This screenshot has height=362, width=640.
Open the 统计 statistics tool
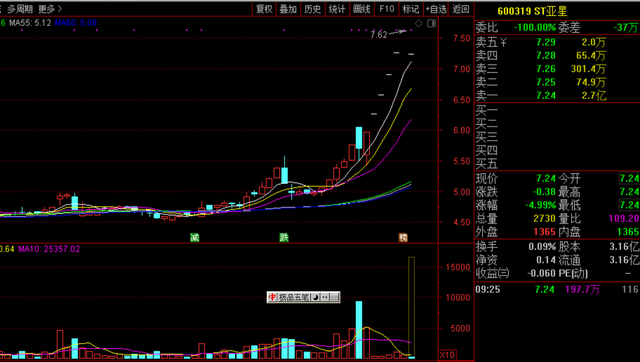[337, 9]
